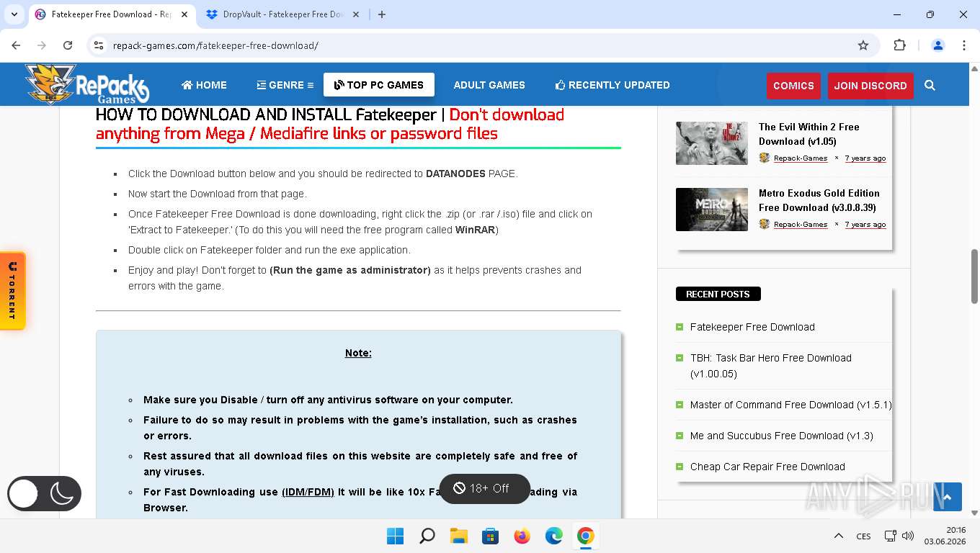Close the DropVault tab
Viewport: 980px width, 553px height.
(x=357, y=14)
